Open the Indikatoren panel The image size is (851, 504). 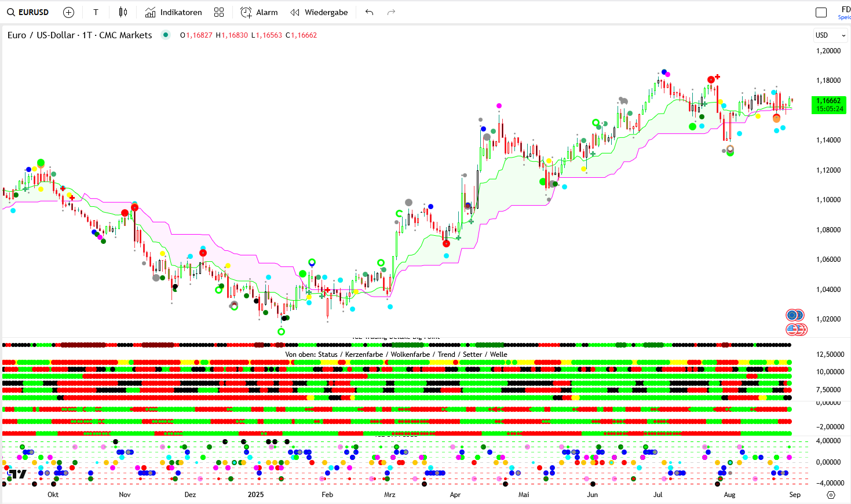pos(173,12)
